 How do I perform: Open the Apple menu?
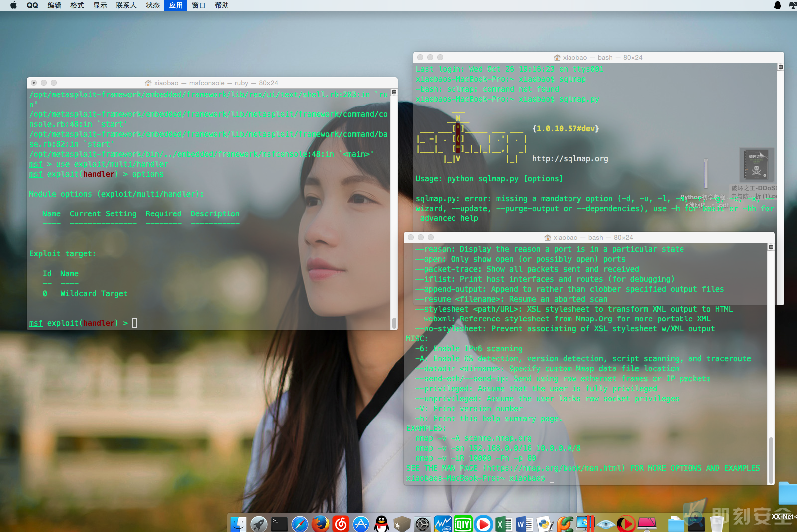coord(13,5)
